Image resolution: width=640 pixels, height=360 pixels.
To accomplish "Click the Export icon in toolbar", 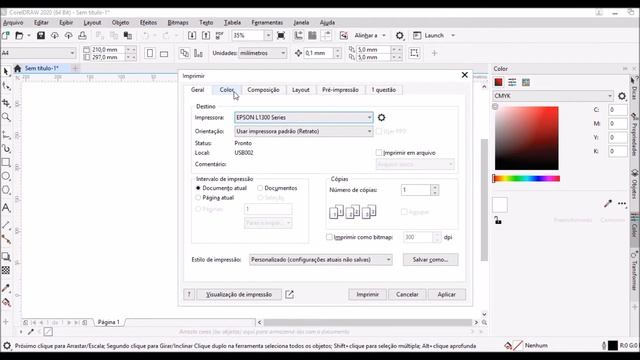I will [206, 36].
